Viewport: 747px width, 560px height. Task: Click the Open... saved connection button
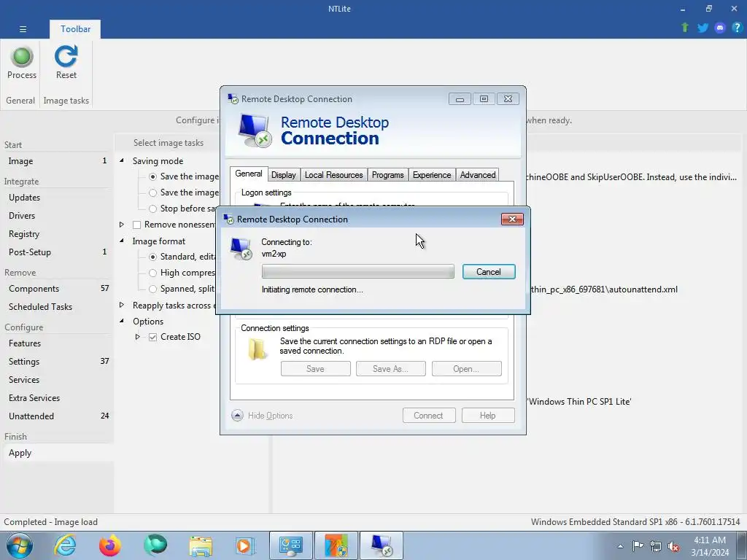(x=466, y=368)
